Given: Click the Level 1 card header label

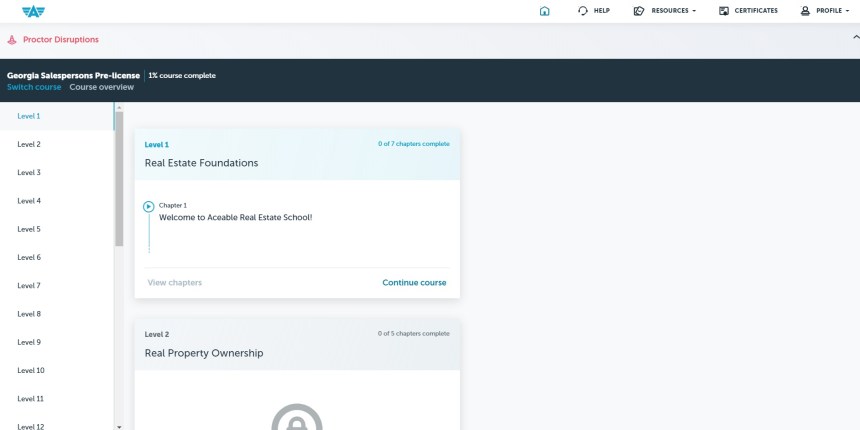Looking at the screenshot, I should point(157,145).
